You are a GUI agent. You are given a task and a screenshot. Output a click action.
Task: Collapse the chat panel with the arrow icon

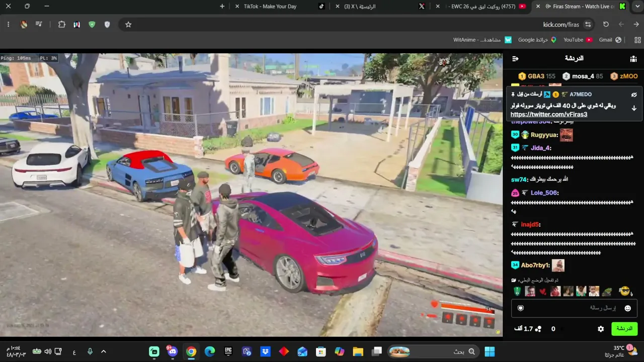pyautogui.click(x=515, y=59)
